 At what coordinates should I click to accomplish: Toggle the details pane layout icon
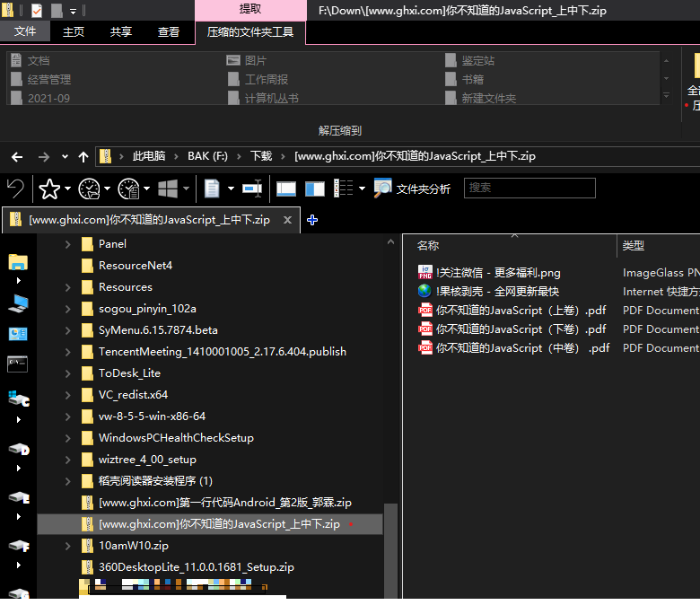[315, 189]
